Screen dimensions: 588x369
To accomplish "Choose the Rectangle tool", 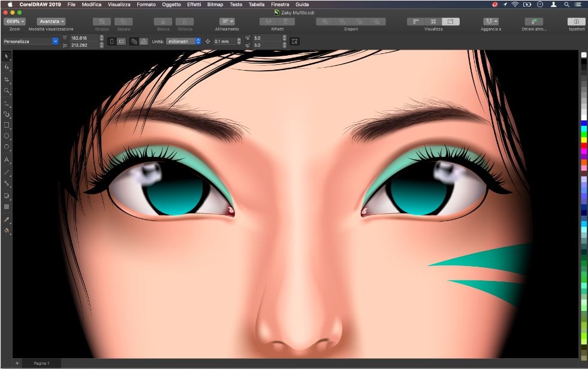I will [7, 125].
